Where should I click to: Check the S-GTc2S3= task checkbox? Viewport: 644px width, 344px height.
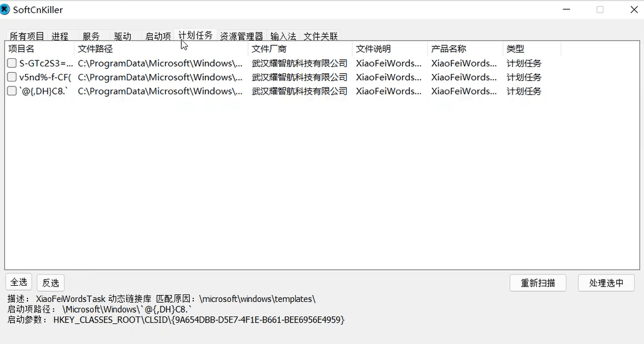12,63
